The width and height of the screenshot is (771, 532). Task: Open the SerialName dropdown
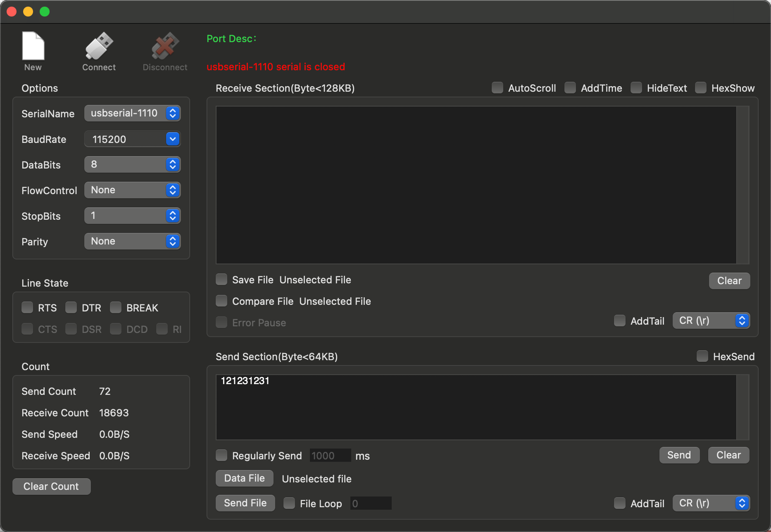click(x=132, y=113)
